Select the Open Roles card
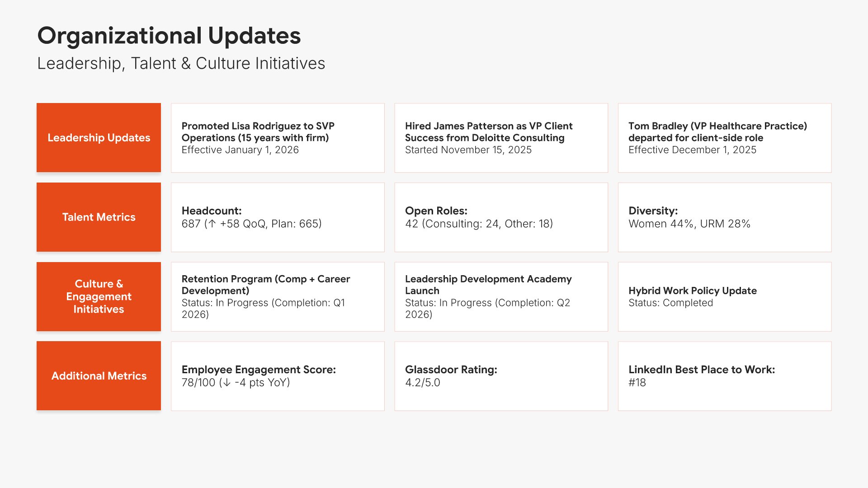 501,217
